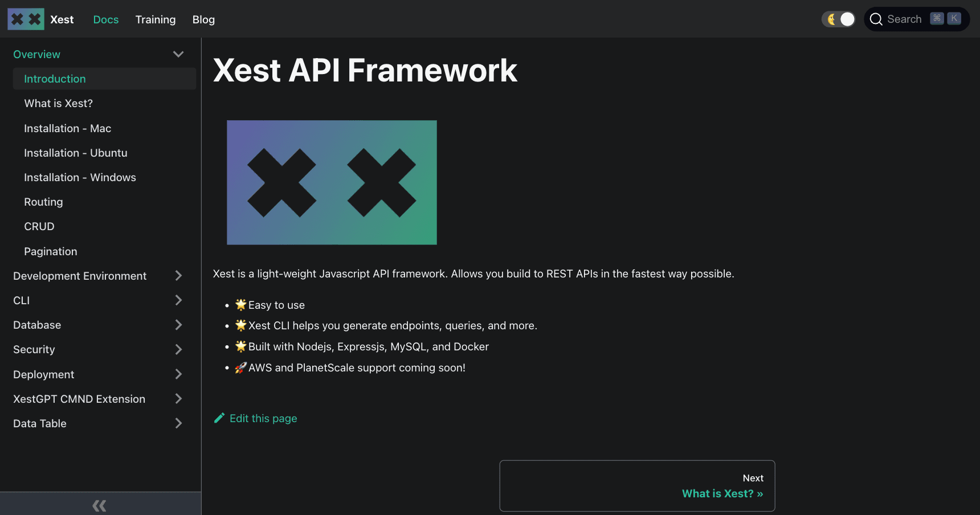Image resolution: width=980 pixels, height=515 pixels.
Task: Click the large Xest logo image
Action: 332,182
